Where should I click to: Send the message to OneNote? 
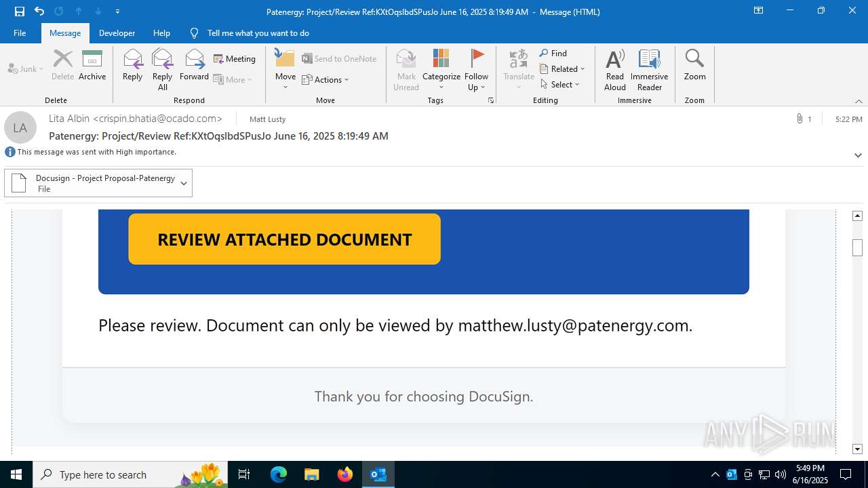339,59
